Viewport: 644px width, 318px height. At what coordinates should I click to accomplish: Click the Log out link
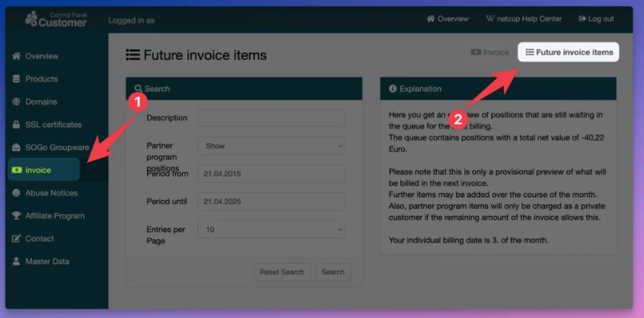(x=596, y=19)
